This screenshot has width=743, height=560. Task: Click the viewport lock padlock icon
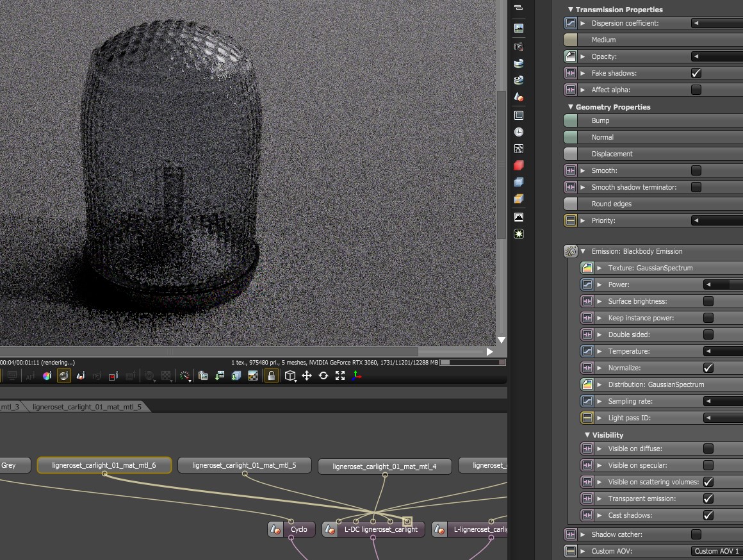click(272, 376)
